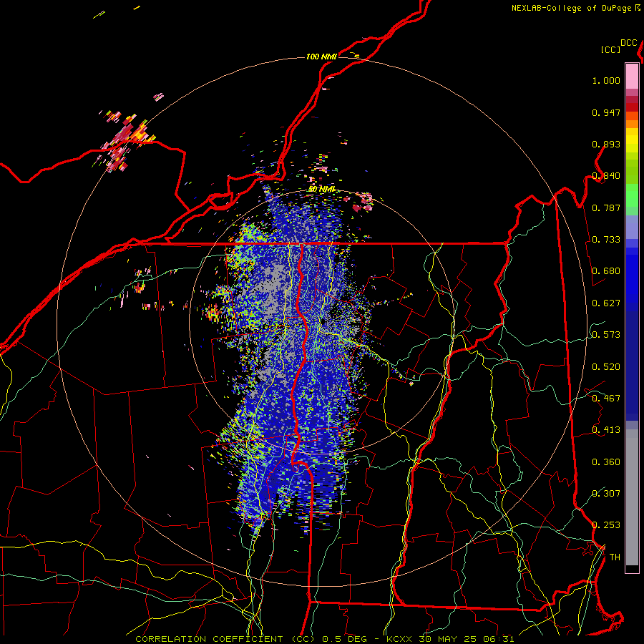Screen dimensions: 644x644
Task: Click the 0.360 scale value
Action: 606,462
